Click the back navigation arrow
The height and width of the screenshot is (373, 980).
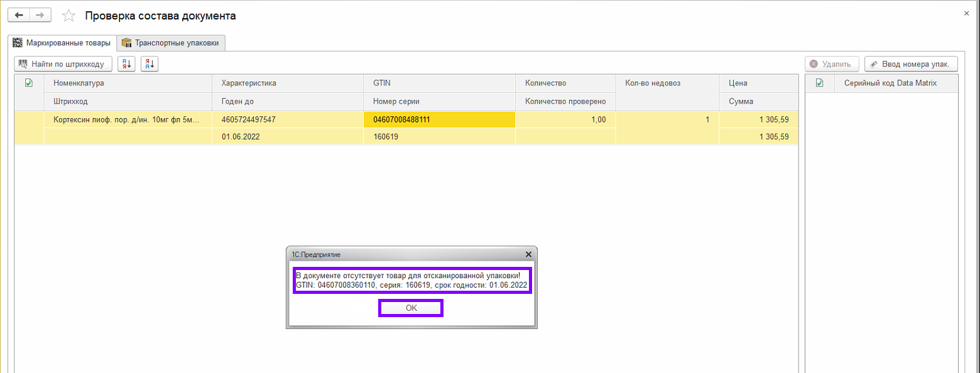(18, 15)
